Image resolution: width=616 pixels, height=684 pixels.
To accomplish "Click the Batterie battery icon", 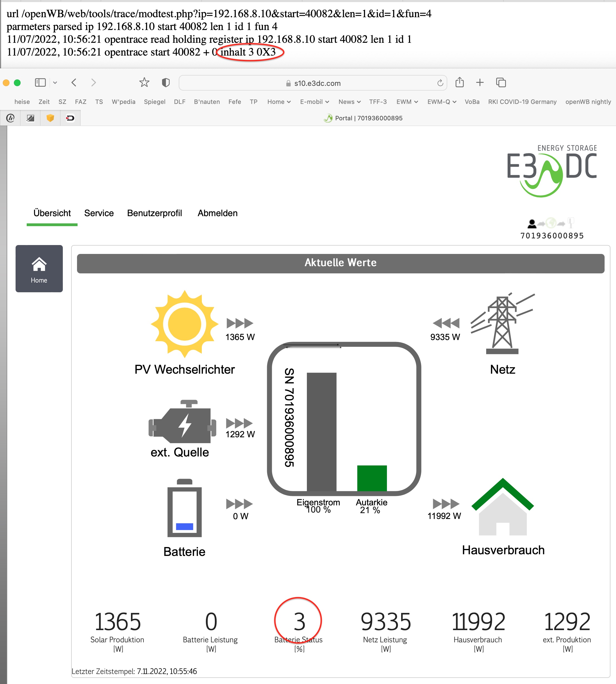I will click(x=185, y=508).
